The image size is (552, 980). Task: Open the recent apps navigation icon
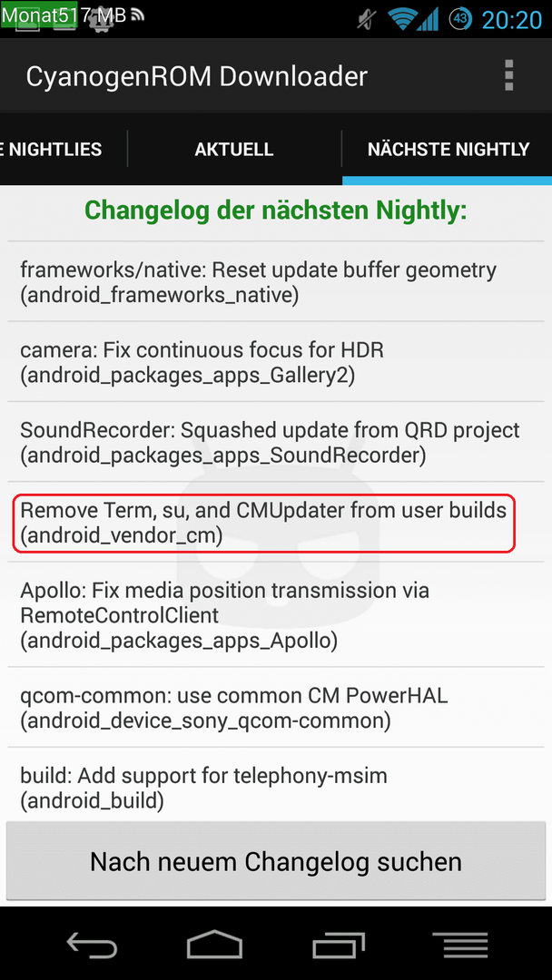click(338, 944)
